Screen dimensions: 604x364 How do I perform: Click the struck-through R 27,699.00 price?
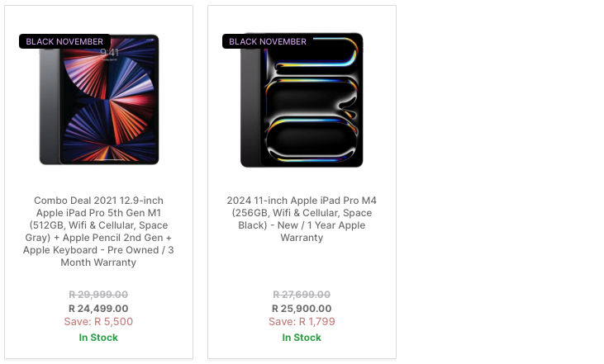coord(302,295)
